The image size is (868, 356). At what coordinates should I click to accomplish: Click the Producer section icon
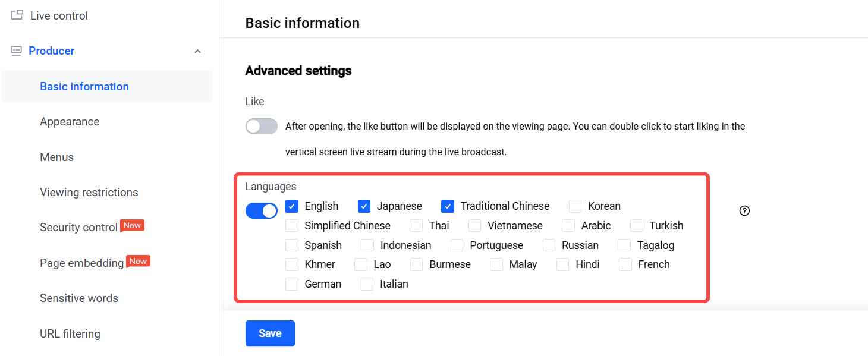[x=17, y=51]
